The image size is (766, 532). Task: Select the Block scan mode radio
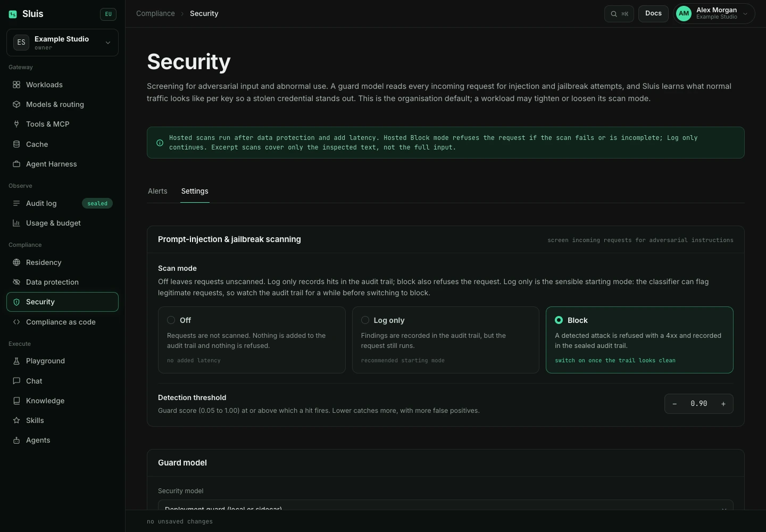pyautogui.click(x=559, y=320)
